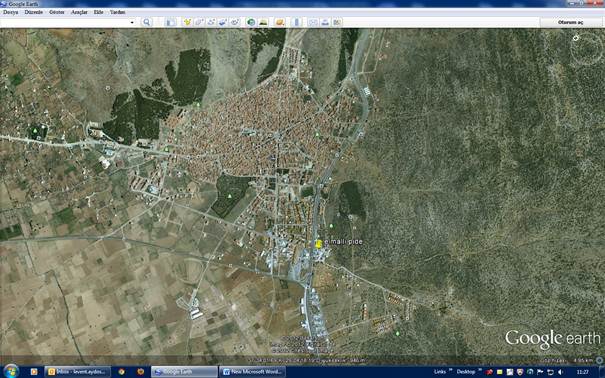605x378 pixels.
Task: Toggle the sunlight landscape icon
Action: (x=264, y=22)
